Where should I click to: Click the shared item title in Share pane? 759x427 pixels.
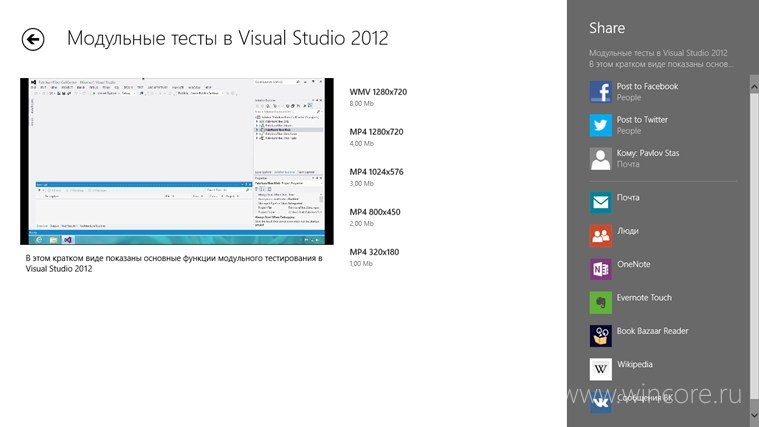[x=658, y=53]
